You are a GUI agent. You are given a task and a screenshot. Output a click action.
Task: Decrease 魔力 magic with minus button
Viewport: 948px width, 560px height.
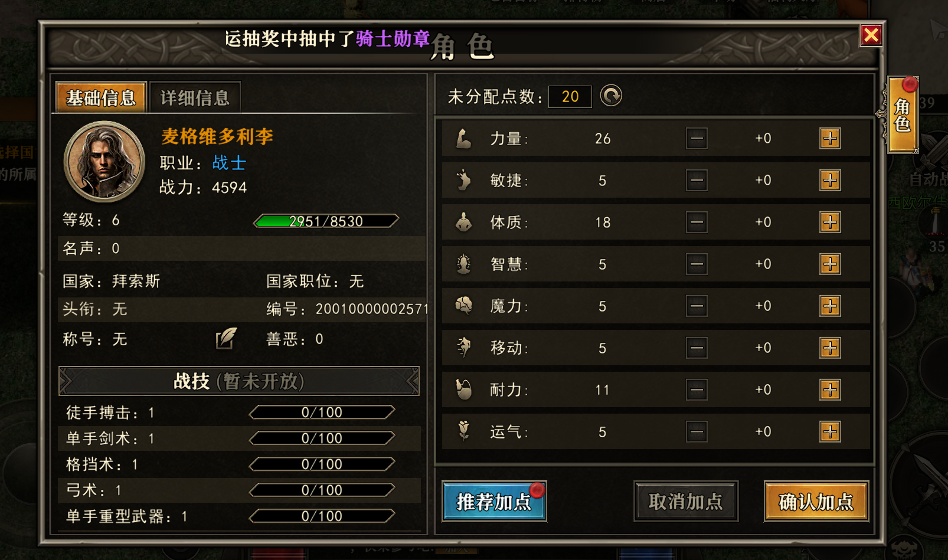coord(697,306)
